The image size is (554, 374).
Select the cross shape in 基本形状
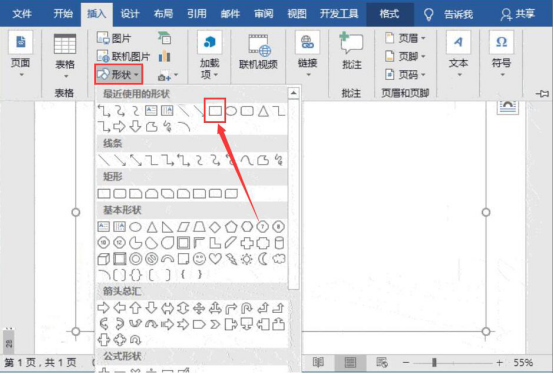pos(247,243)
